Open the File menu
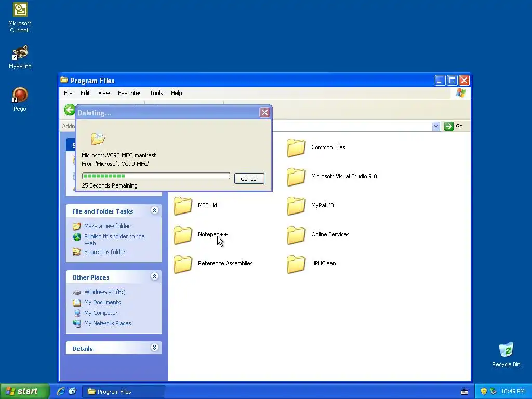This screenshot has height=399, width=532. tap(68, 93)
